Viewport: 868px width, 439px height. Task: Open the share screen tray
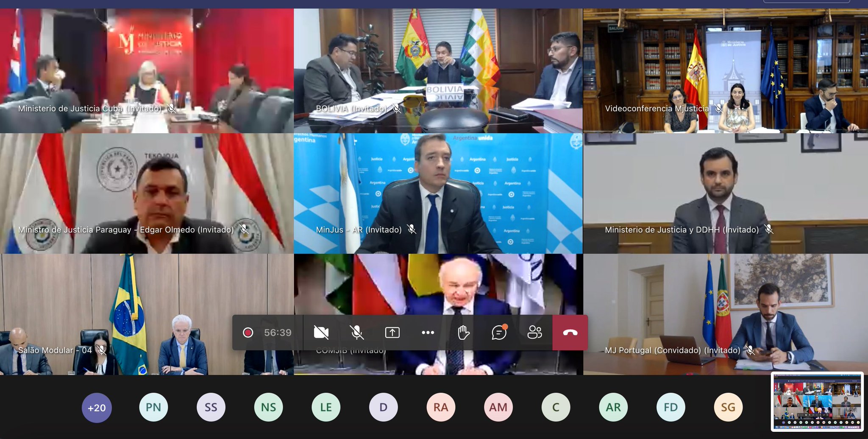tap(392, 333)
